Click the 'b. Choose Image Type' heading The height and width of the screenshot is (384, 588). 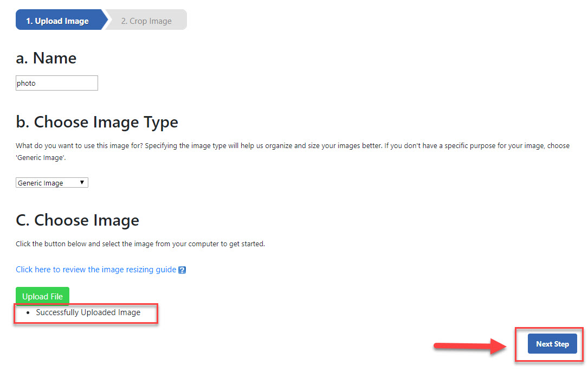point(97,122)
